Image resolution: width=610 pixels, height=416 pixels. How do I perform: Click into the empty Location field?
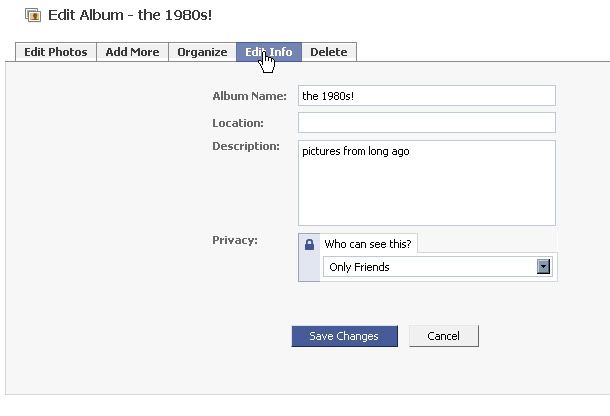426,123
